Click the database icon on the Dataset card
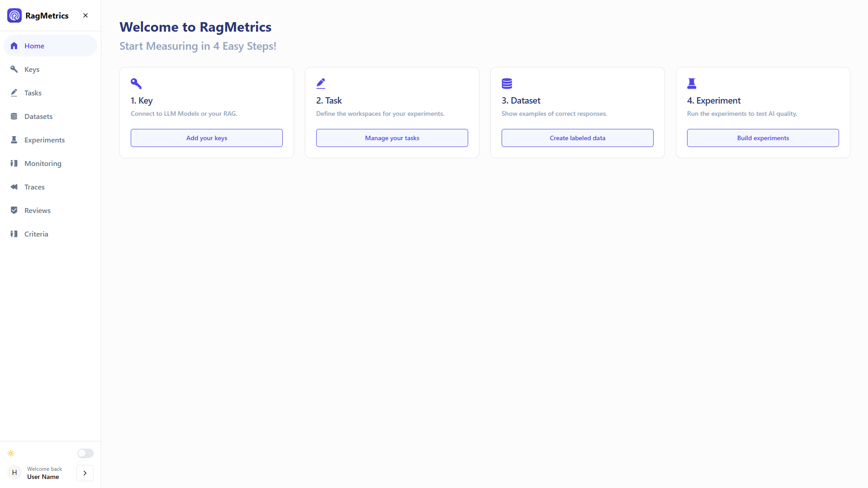 pyautogui.click(x=507, y=83)
